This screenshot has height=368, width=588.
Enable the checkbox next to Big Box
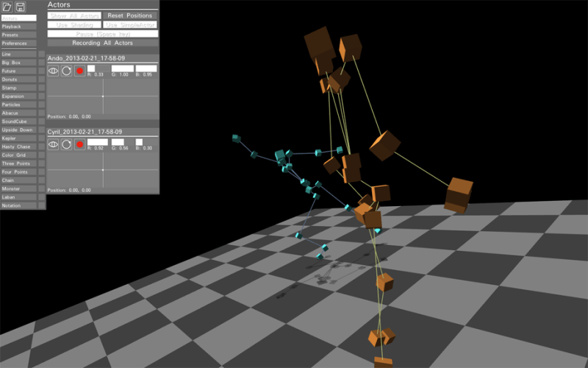[41, 63]
